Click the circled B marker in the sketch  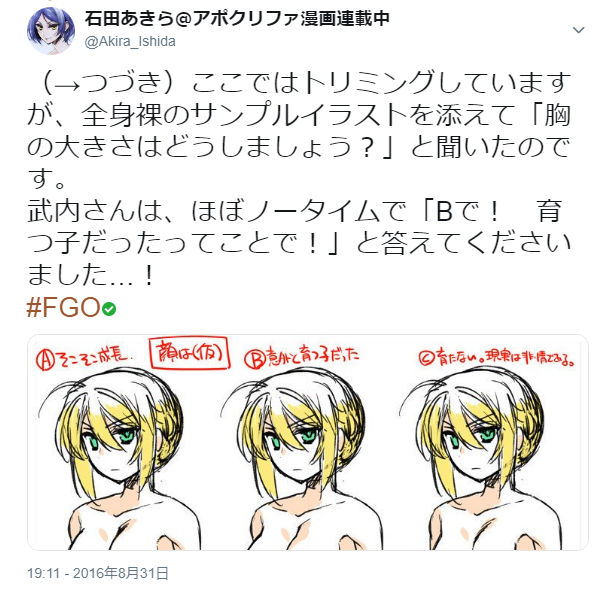pos(255,359)
